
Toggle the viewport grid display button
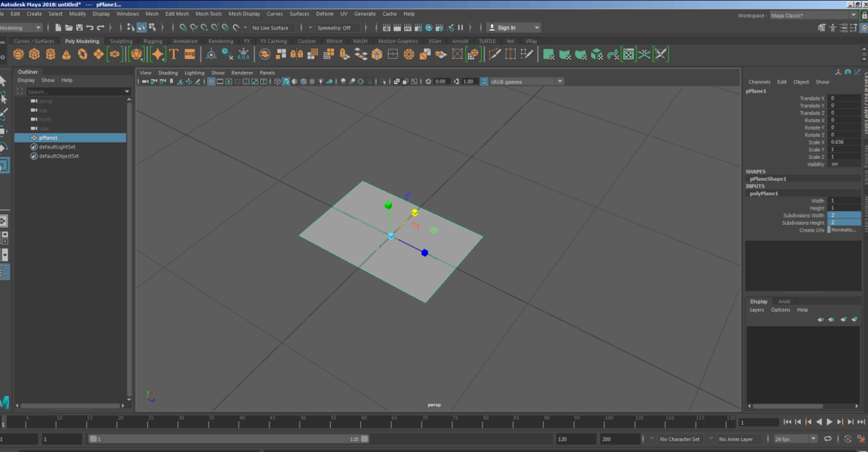pyautogui.click(x=211, y=81)
